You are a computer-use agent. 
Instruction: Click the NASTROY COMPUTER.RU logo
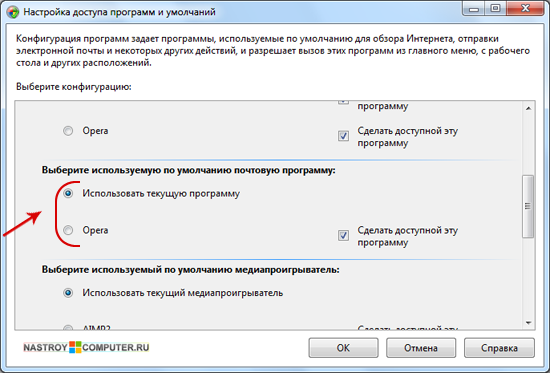pyautogui.click(x=86, y=347)
